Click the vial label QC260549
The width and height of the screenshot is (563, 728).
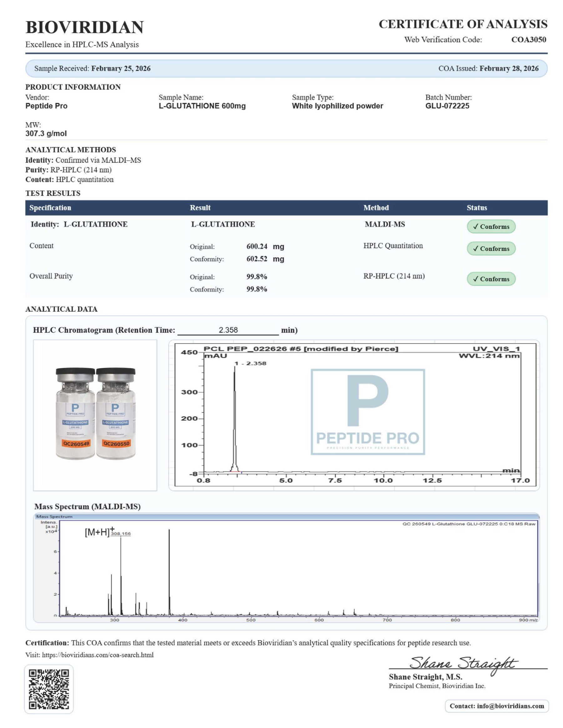(76, 444)
